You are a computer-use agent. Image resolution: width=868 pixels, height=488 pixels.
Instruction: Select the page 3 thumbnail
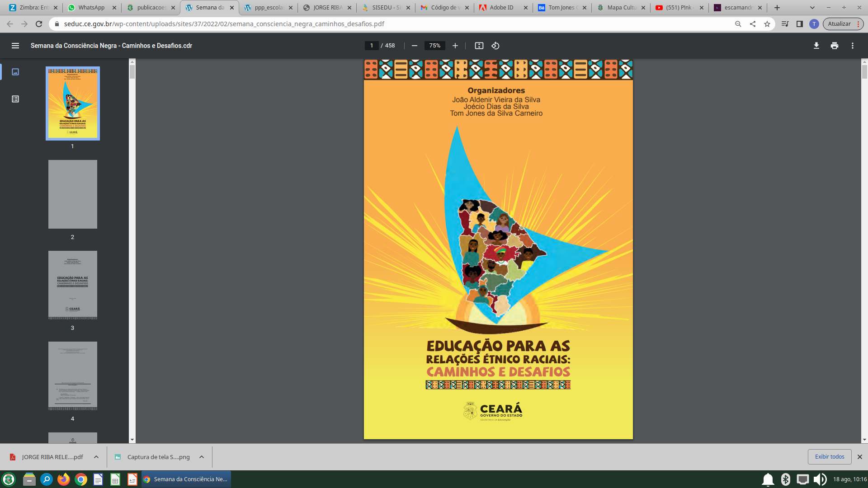(x=73, y=285)
